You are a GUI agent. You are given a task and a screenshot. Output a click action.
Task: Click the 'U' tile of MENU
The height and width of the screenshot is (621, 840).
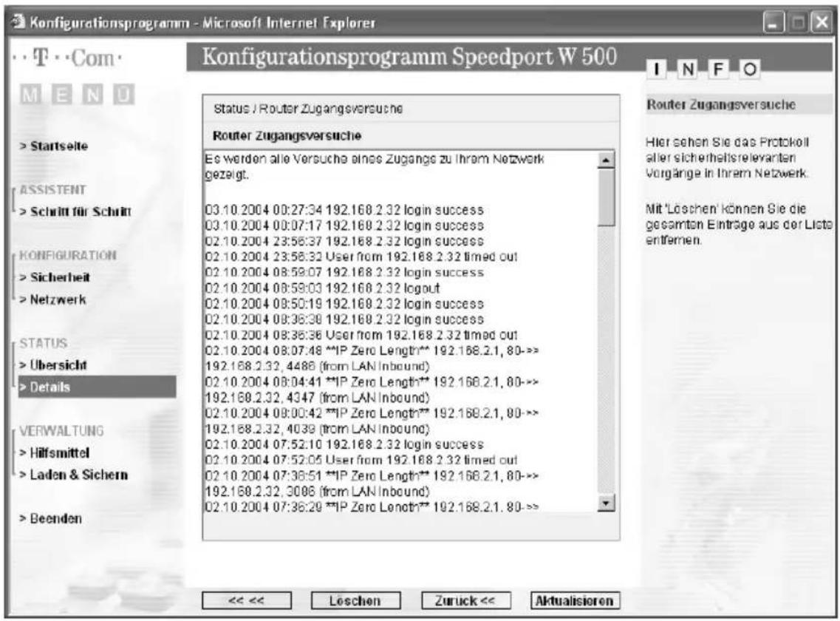123,95
